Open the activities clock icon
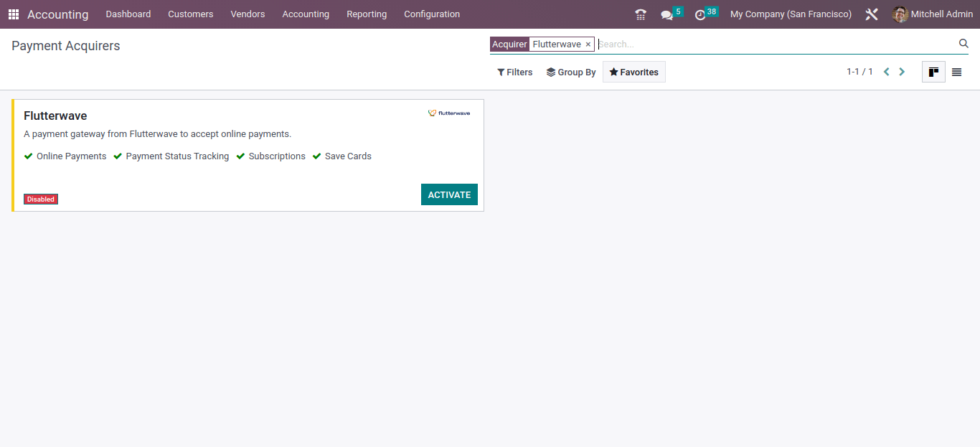Image resolution: width=980 pixels, height=447 pixels. (700, 14)
